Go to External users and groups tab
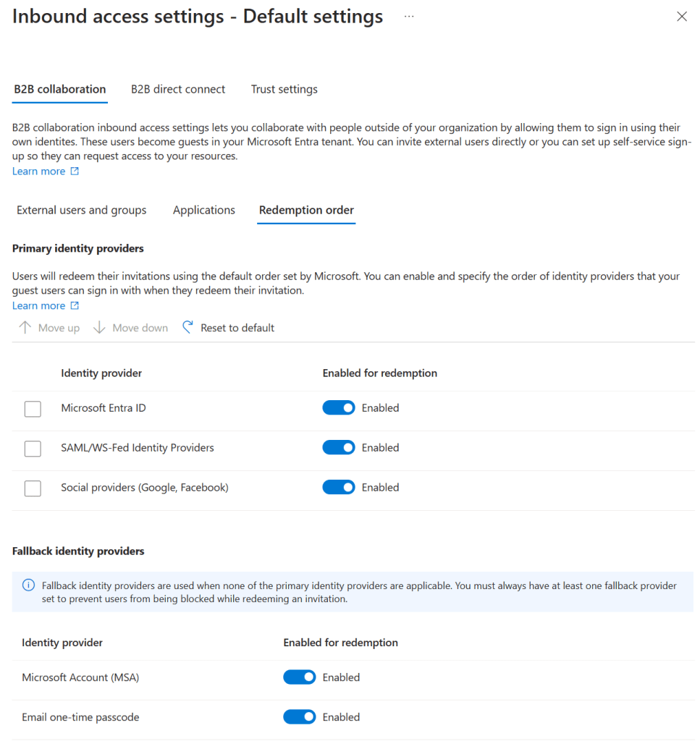This screenshot has width=700, height=741. (82, 211)
